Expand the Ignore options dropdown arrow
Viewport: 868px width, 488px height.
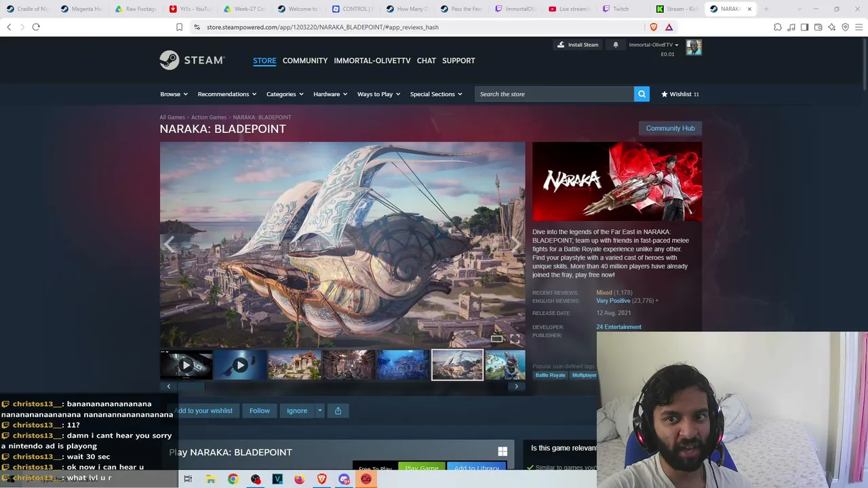tap(319, 411)
